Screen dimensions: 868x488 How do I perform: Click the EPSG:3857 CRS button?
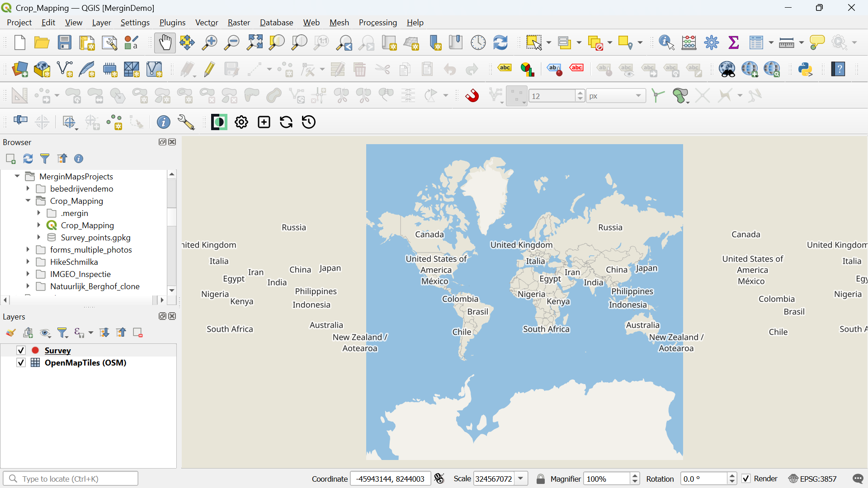click(813, 479)
